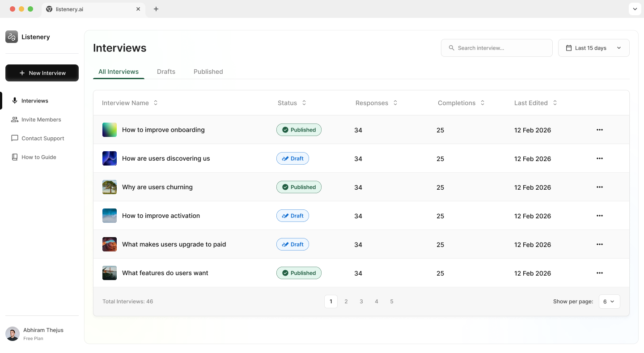The width and height of the screenshot is (644, 353).
Task: Switch to the Drafts tab
Action: (166, 72)
